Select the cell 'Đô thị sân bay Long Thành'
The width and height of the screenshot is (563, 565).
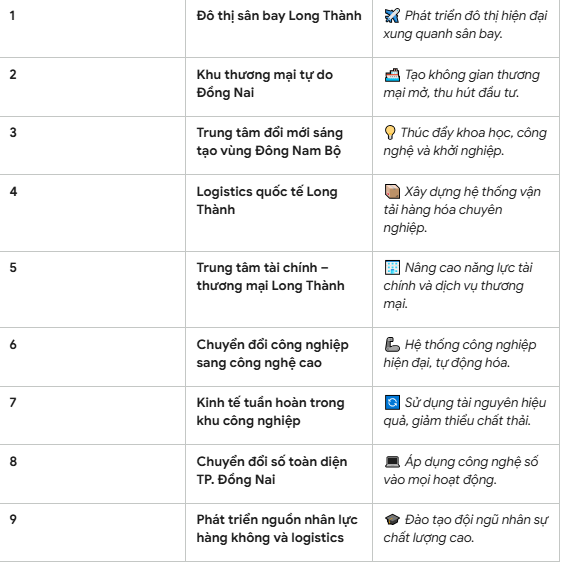click(x=279, y=28)
